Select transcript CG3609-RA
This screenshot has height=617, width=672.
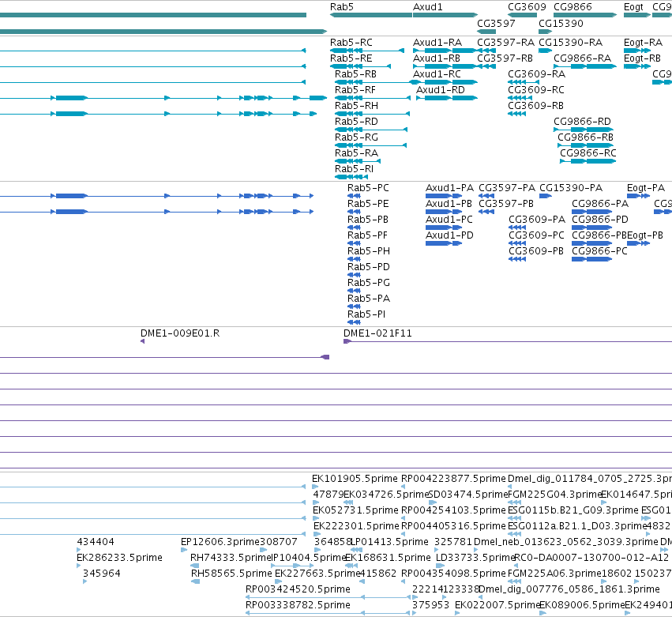tap(536, 74)
